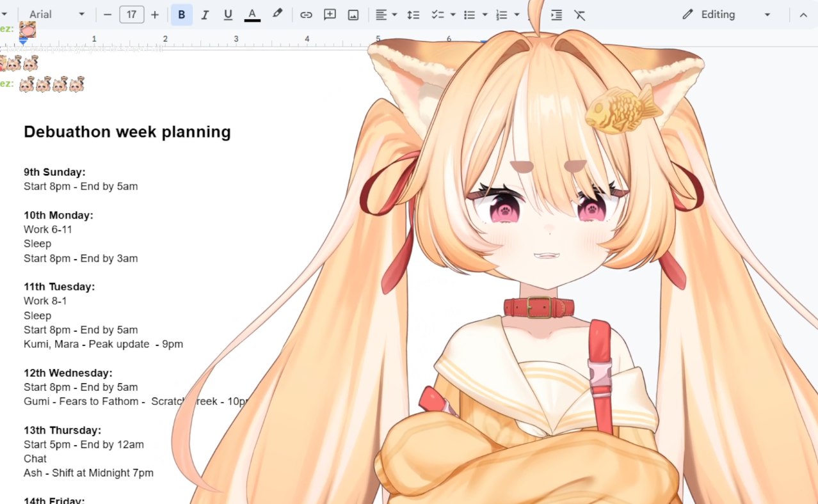818x504 pixels.
Task: Collapse the menus with the up chevron
Action: 803,15
